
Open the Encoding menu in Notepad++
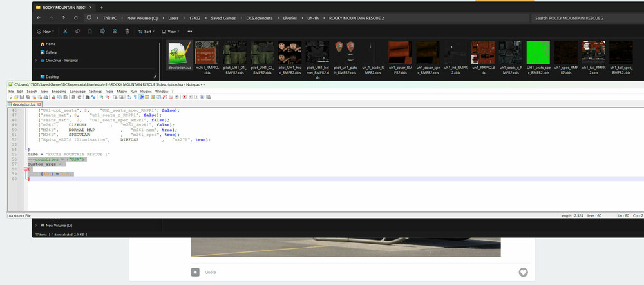click(x=59, y=92)
